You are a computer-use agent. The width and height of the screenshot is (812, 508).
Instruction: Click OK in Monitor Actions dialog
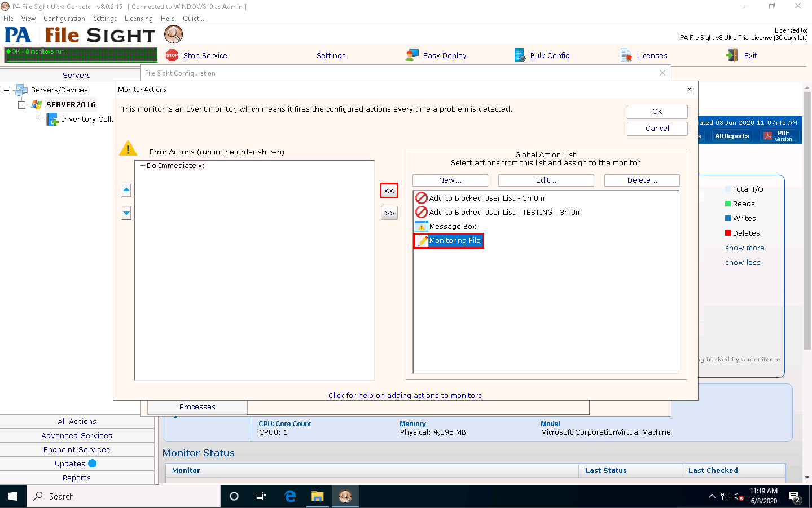[657, 112]
